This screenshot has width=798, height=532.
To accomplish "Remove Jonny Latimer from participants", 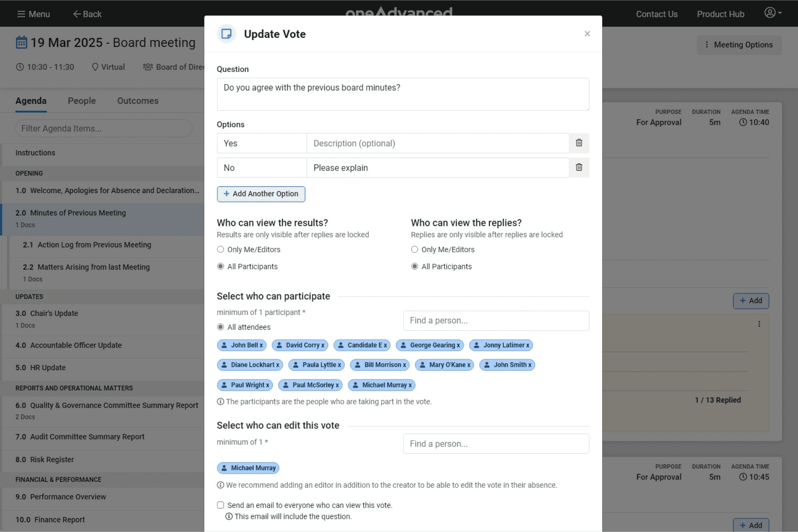I will tap(528, 345).
